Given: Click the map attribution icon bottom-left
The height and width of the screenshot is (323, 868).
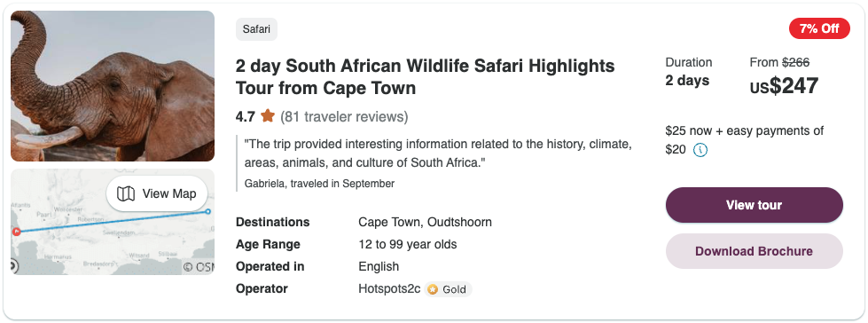Looking at the screenshot, I should 13,266.
